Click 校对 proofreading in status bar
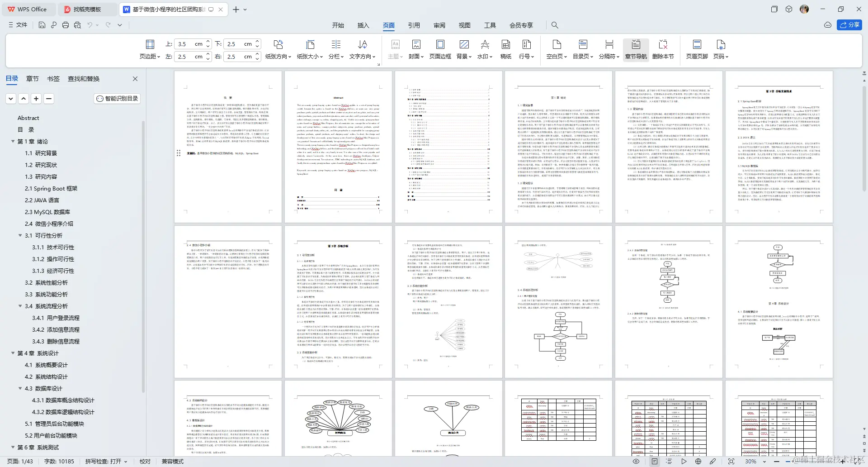This screenshot has height=467, width=868. point(145,461)
